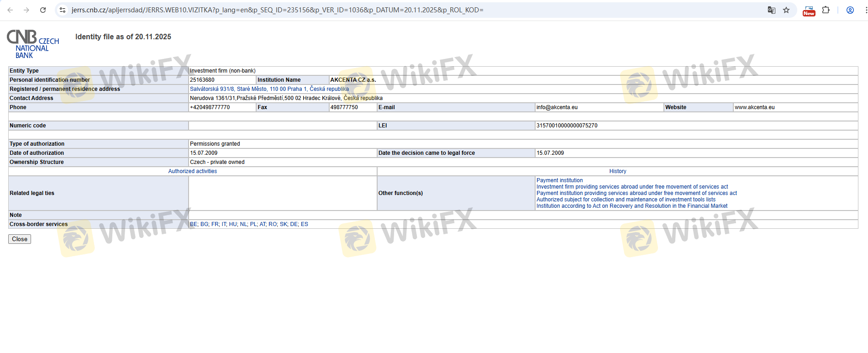868x353 pixels.
Task: Click the Permissions granted value
Action: [215, 144]
